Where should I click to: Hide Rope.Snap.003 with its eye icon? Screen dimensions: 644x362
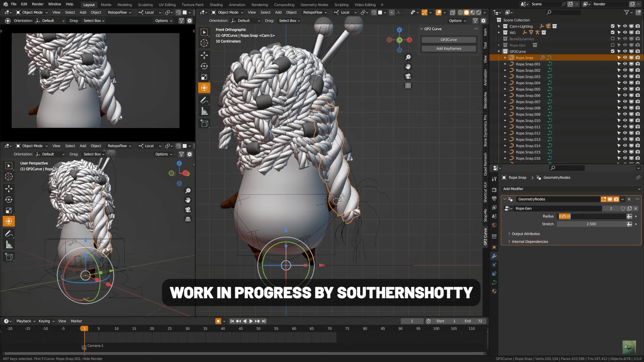[625, 77]
